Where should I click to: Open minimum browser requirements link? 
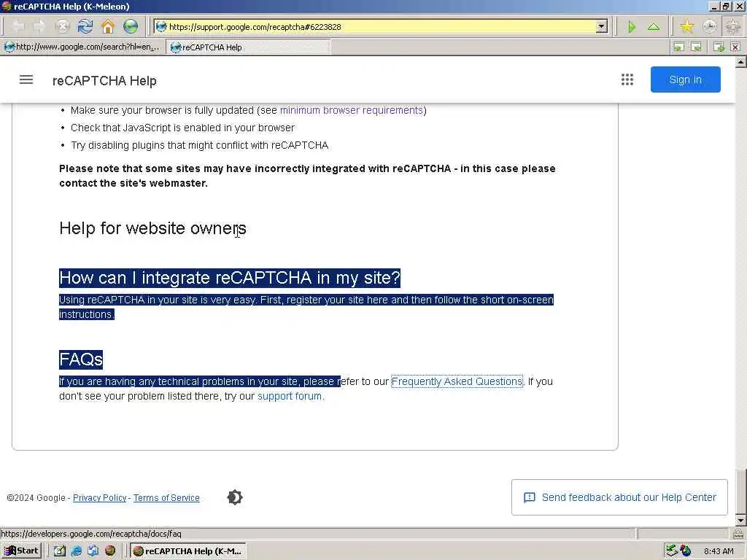(352, 110)
